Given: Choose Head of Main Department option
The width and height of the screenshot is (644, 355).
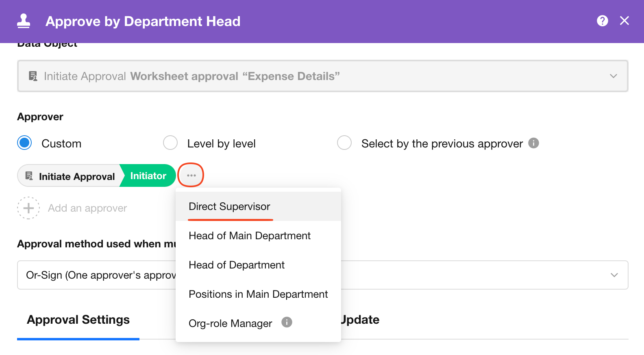Looking at the screenshot, I should click(x=249, y=236).
